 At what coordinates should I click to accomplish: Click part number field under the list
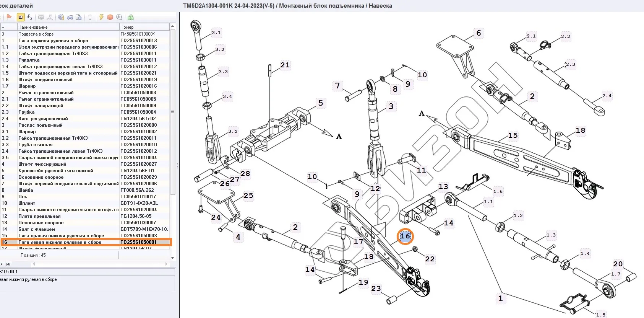(87, 272)
